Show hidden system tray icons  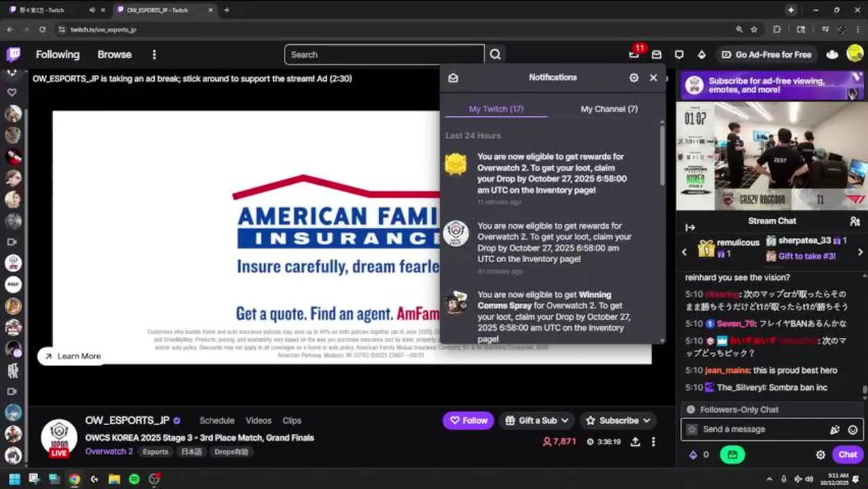coord(769,479)
